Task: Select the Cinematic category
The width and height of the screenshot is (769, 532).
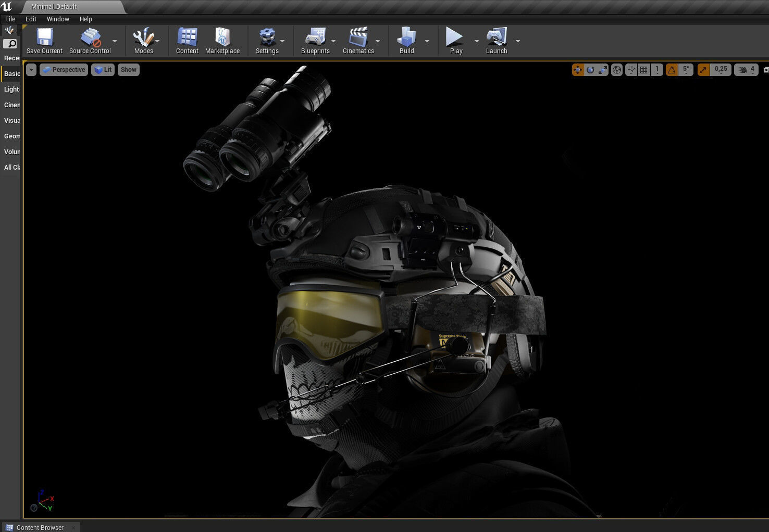Action: [x=10, y=105]
